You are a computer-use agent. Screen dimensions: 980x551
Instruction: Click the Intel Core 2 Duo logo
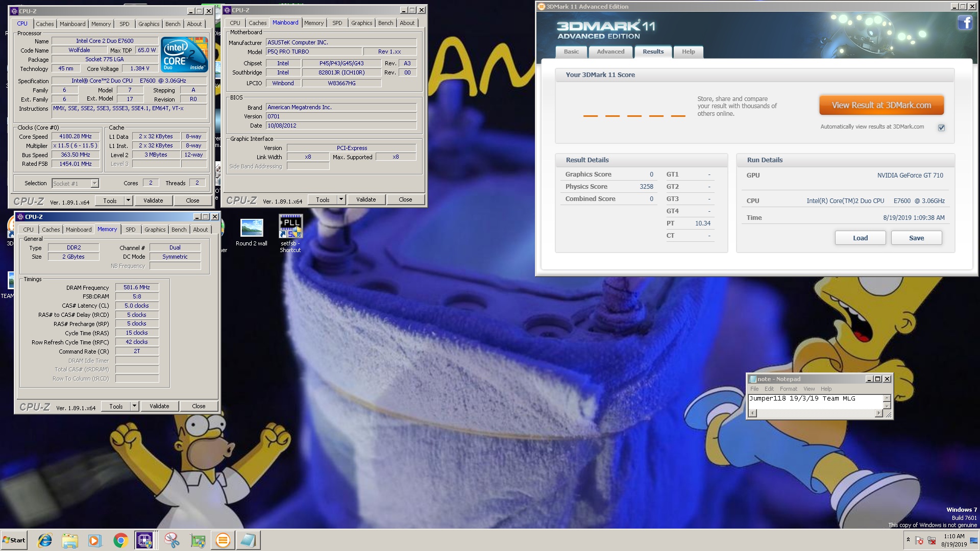coord(184,54)
